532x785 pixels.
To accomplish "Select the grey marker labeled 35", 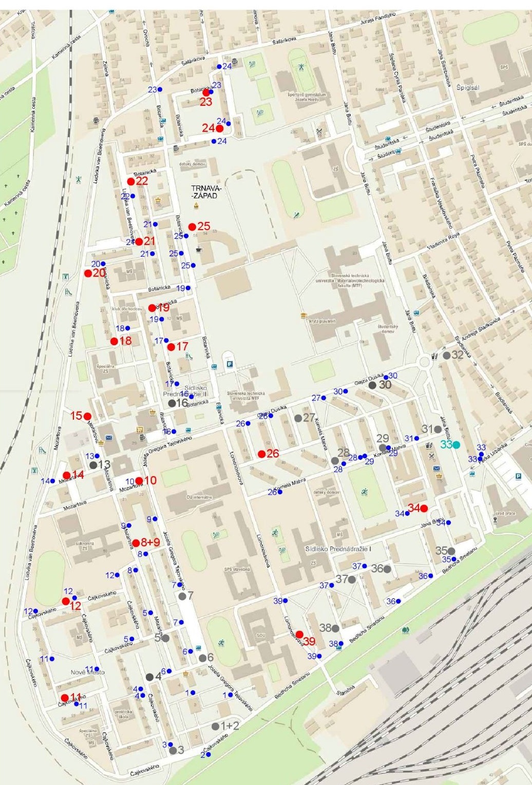I will pyautogui.click(x=451, y=551).
